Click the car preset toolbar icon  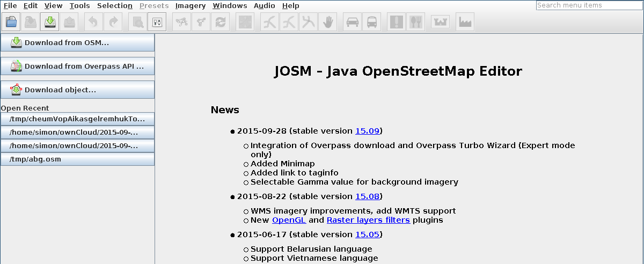tap(352, 22)
